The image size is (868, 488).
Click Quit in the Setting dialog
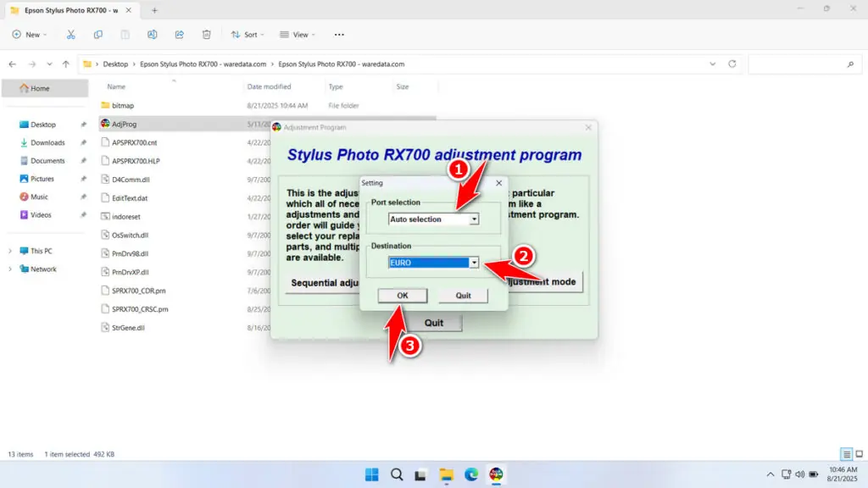[462, 295]
